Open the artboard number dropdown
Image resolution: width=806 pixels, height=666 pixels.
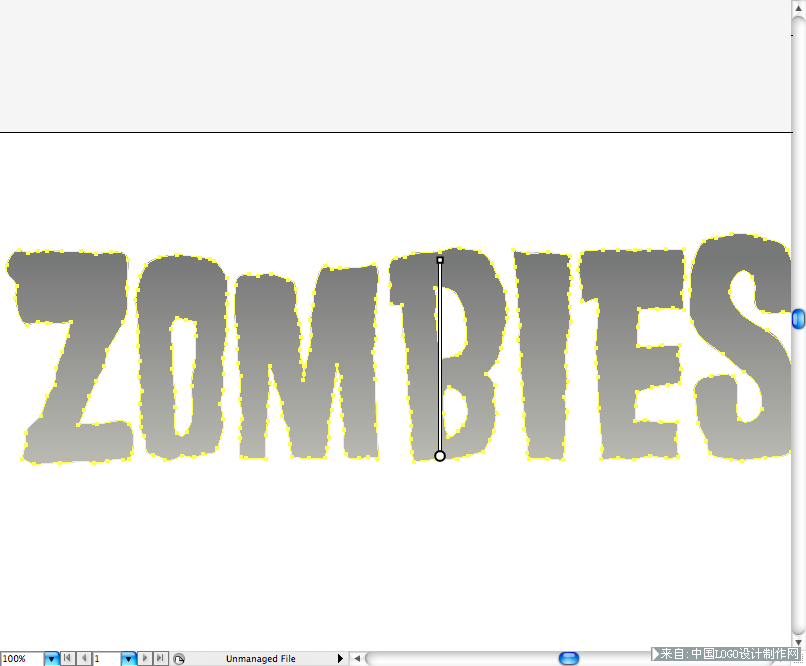click(129, 658)
